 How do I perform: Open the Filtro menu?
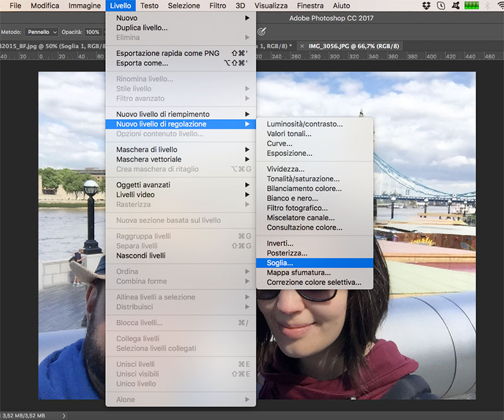pos(217,6)
